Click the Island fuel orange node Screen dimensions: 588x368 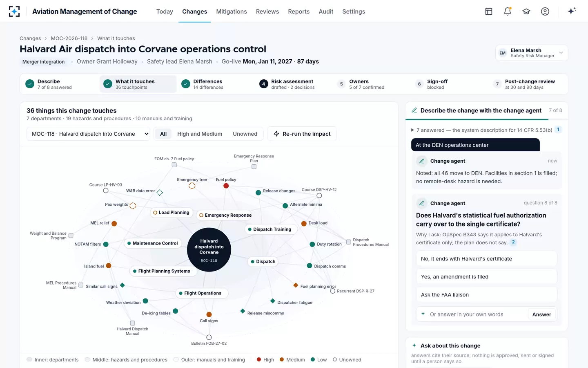[109, 266]
